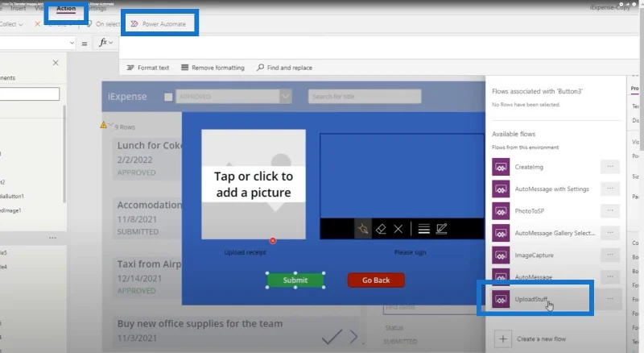
Task: Click the edit pencil icon in pen toolbar
Action: (x=441, y=229)
